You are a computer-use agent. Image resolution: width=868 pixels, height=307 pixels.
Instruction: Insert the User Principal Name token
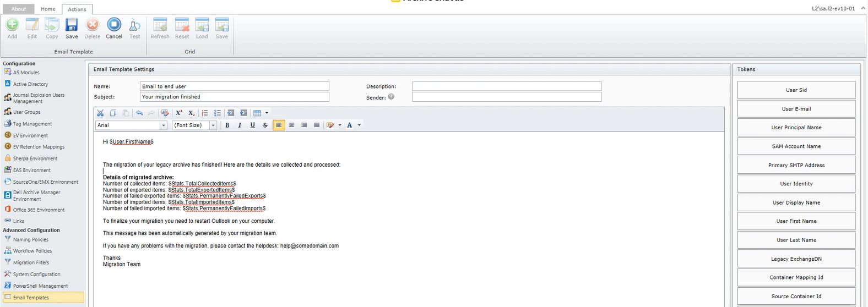tap(796, 128)
